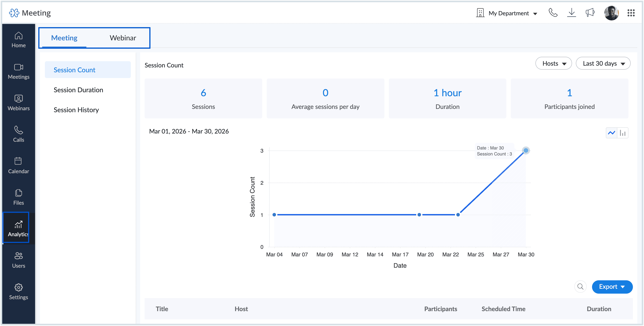Open the Calls section

(x=18, y=134)
